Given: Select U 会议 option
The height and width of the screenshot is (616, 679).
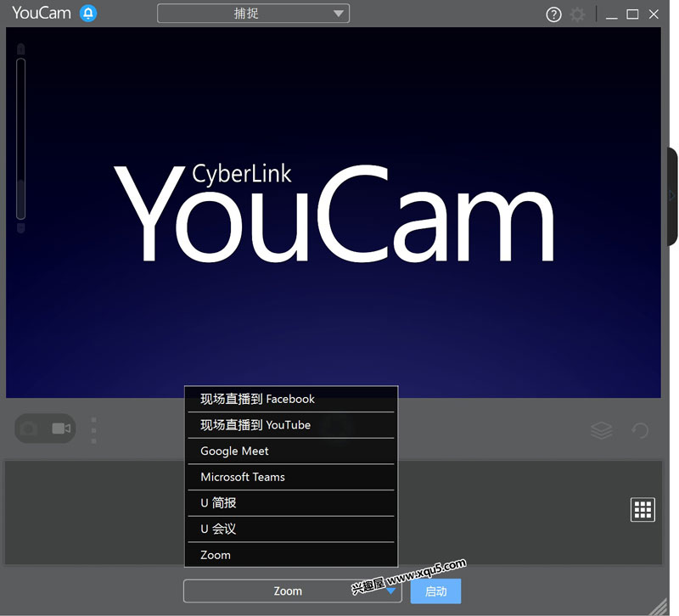Looking at the screenshot, I should (291, 529).
